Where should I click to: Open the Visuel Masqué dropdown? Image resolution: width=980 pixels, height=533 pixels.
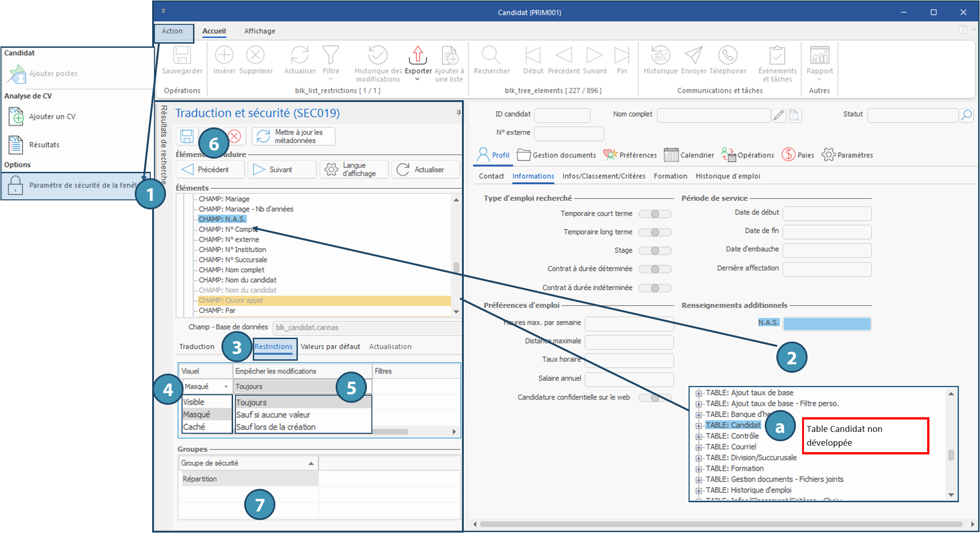pos(226,387)
